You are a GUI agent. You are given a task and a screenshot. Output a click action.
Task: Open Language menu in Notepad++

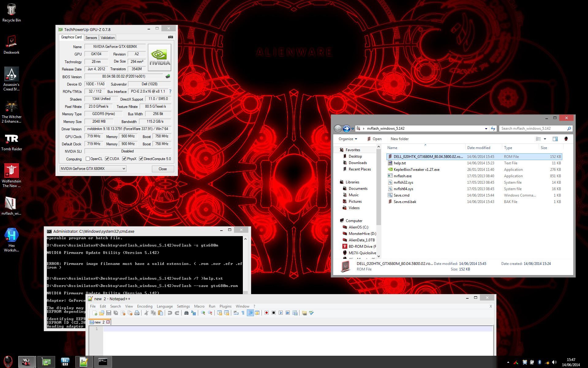165,306
